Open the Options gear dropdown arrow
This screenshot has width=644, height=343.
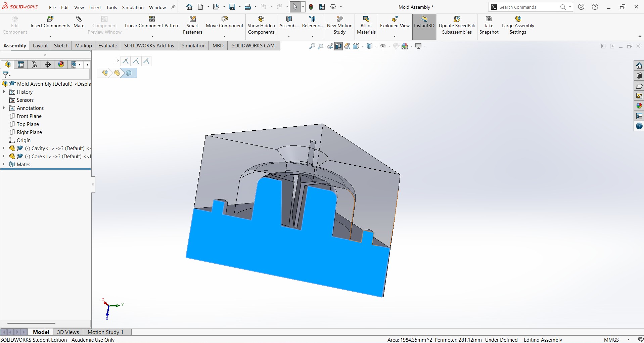click(x=341, y=7)
